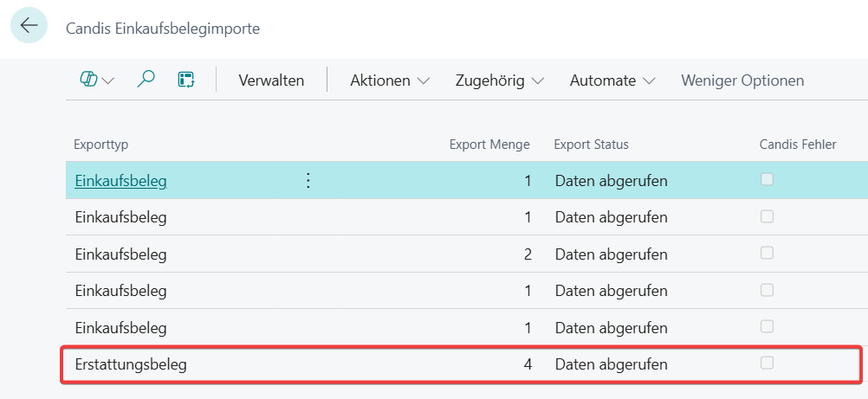Open the Zugehörig dropdown menu
This screenshot has width=868, height=399.
[x=499, y=80]
